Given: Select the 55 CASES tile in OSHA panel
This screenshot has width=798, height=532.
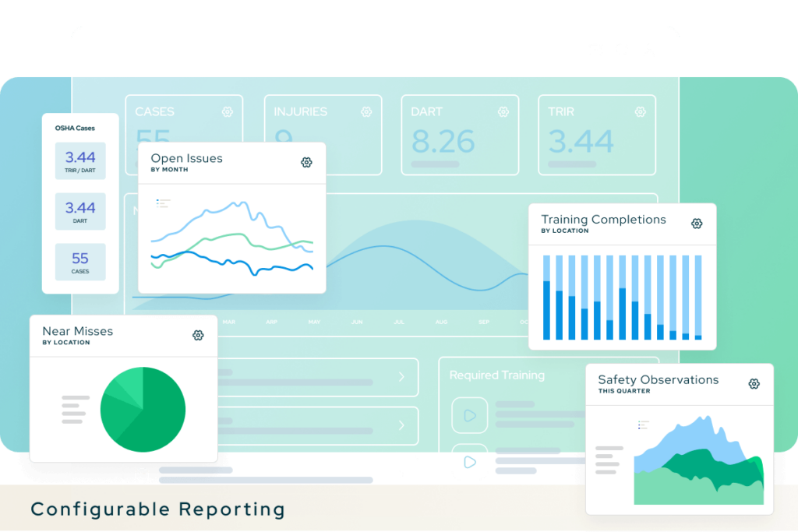Looking at the screenshot, I should click(x=80, y=262).
